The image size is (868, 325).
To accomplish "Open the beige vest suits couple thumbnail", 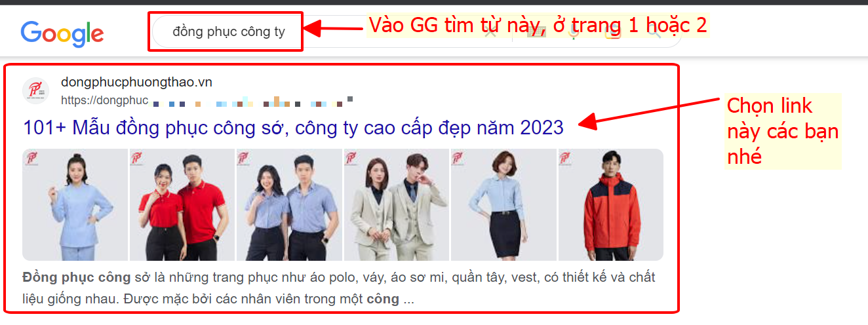I will click(x=396, y=204).
